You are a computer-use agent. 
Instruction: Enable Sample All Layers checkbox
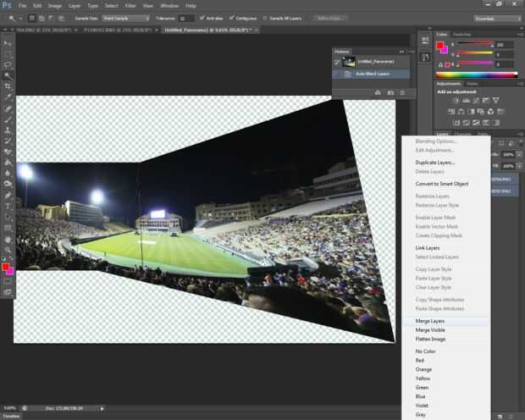click(265, 18)
